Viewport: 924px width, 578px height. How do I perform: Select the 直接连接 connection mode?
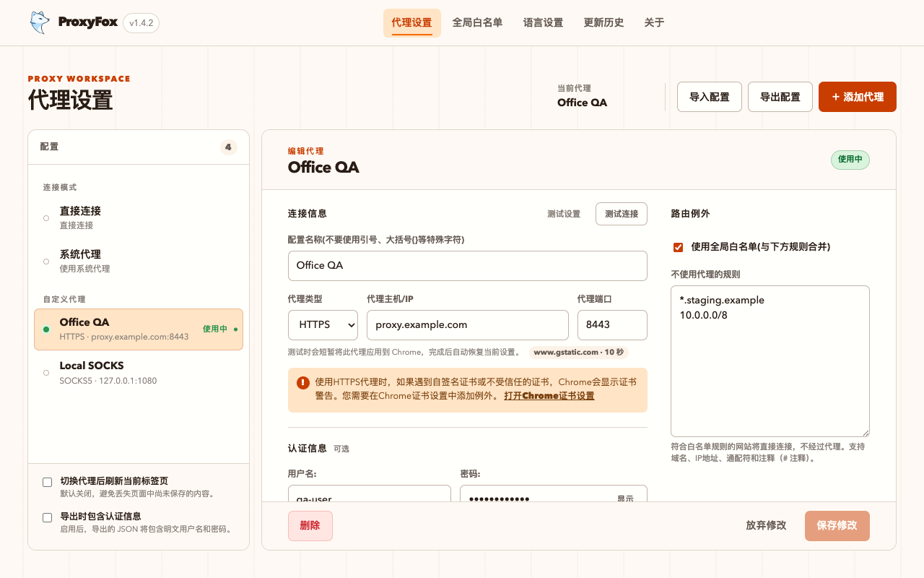click(139, 217)
